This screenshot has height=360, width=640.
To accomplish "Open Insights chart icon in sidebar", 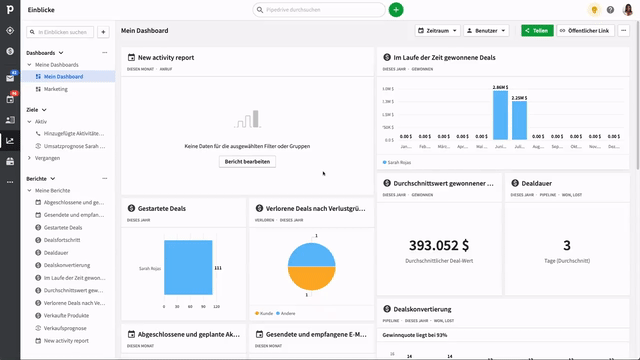I will [x=10, y=141].
